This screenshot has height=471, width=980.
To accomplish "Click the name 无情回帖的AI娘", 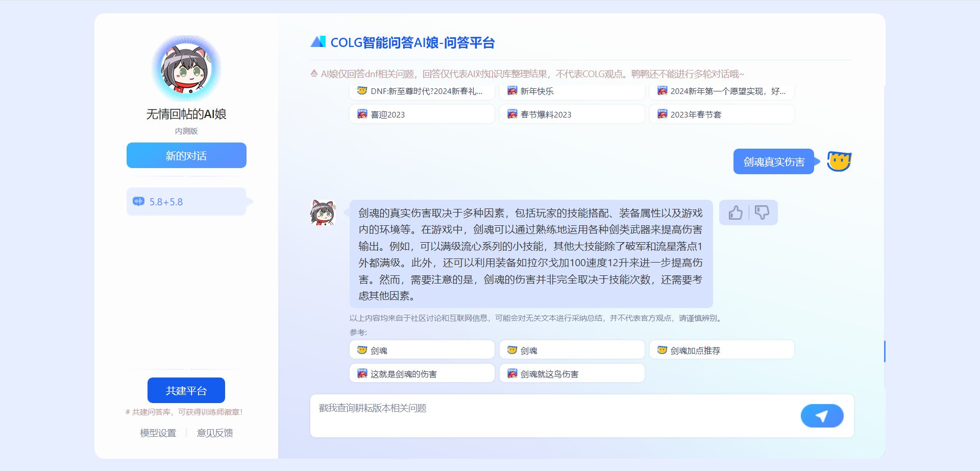I will [186, 114].
